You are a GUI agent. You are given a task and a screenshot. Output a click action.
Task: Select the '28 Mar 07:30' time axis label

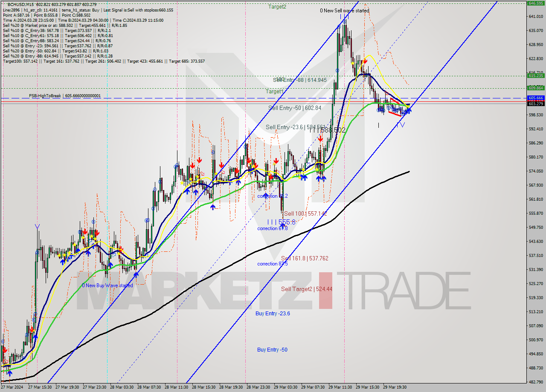(149, 387)
